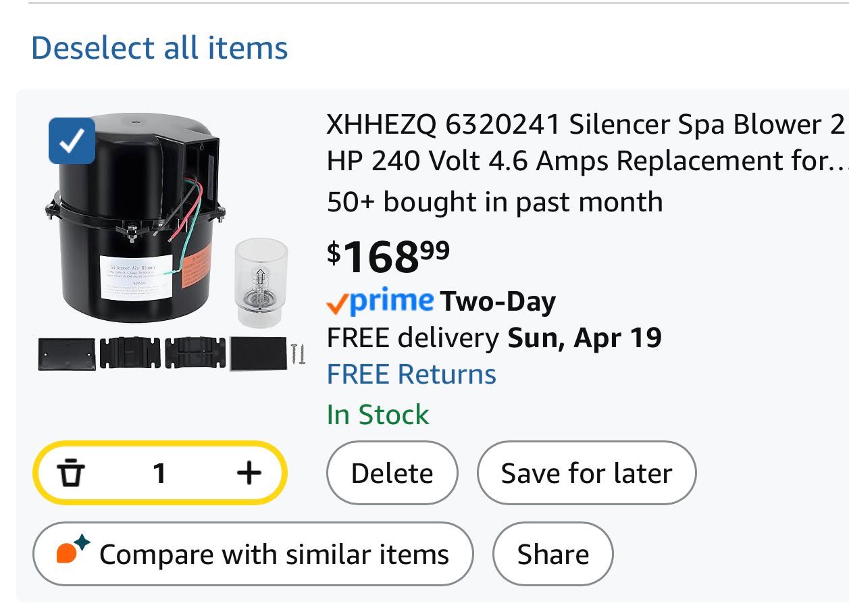This screenshot has height=616, width=849.
Task: Click the green In Stock status
Action: tap(378, 415)
